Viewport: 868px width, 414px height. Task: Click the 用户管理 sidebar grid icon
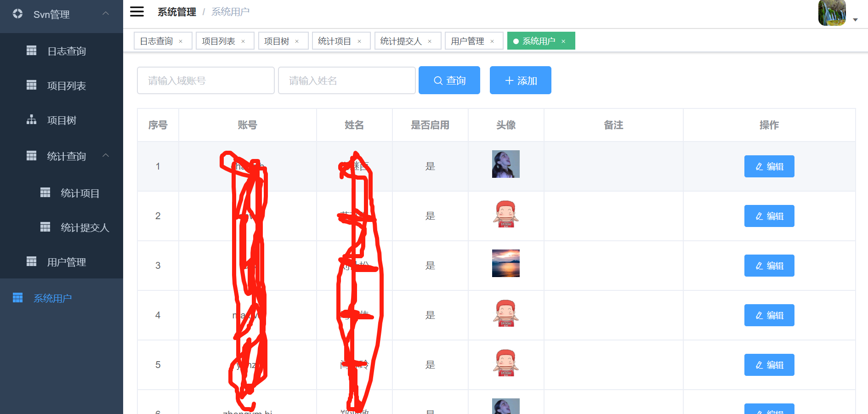point(31,261)
